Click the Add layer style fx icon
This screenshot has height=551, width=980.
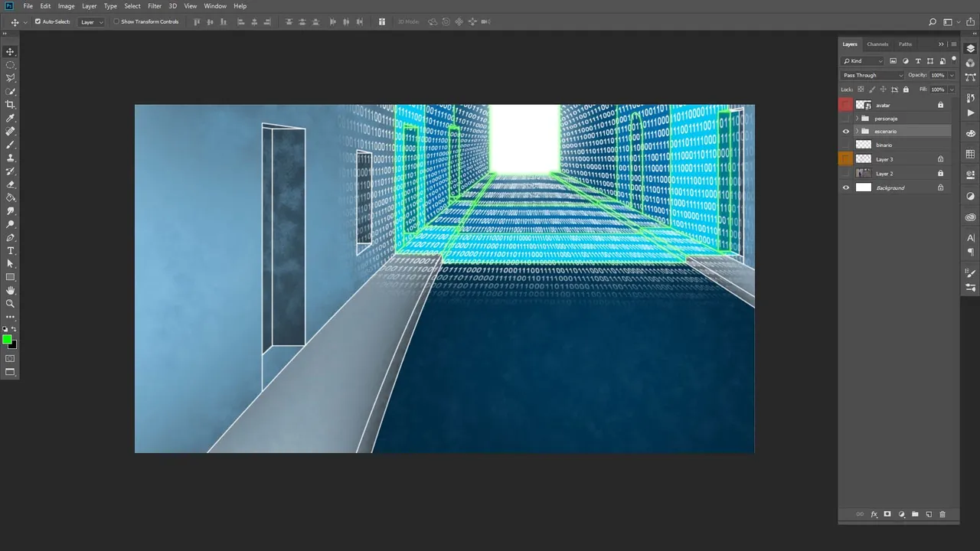[x=874, y=514]
